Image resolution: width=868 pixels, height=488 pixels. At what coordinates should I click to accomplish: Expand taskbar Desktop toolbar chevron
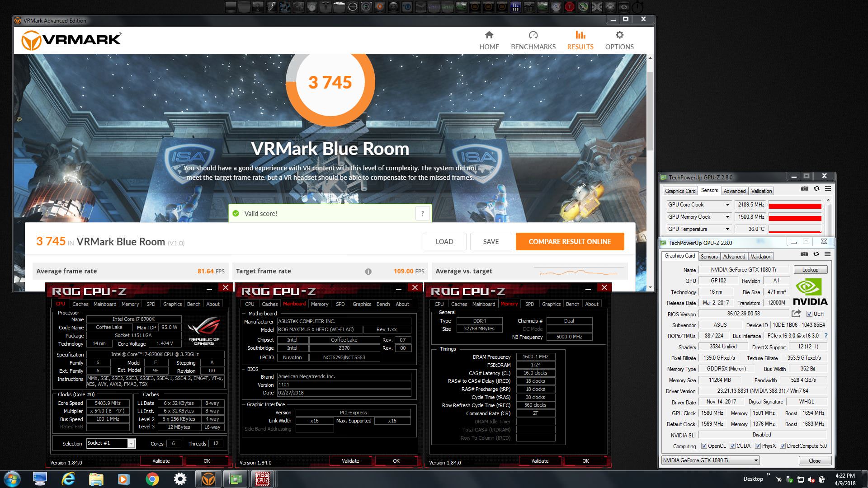tap(768, 474)
